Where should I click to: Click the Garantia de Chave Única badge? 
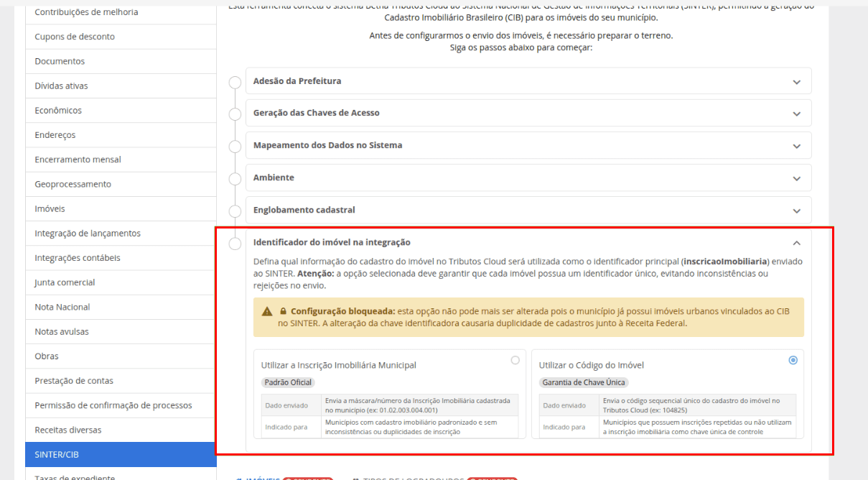pos(584,382)
